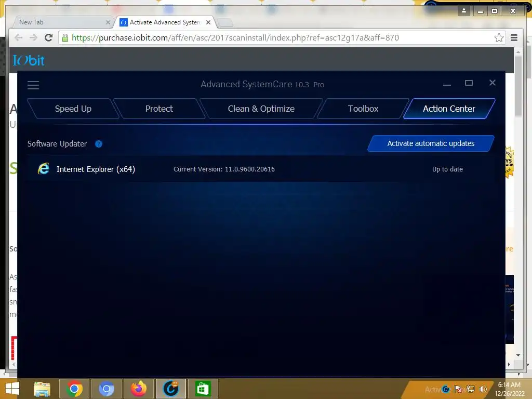Open File Explorer from the taskbar
The width and height of the screenshot is (532, 399).
pos(42,389)
